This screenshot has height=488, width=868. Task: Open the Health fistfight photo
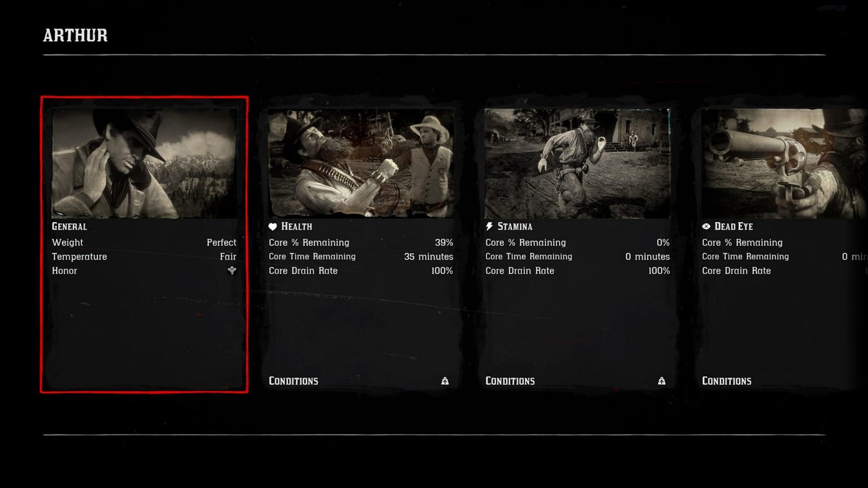point(361,163)
